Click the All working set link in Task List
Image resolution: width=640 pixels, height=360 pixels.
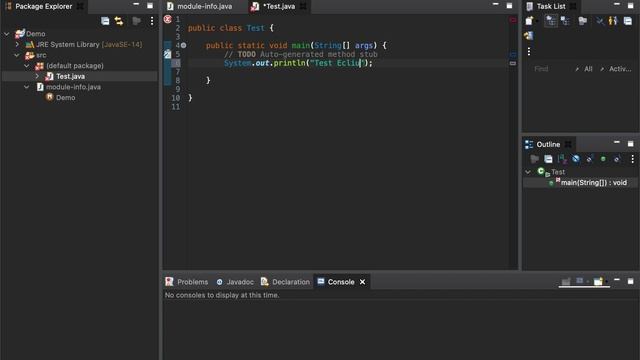(x=588, y=69)
